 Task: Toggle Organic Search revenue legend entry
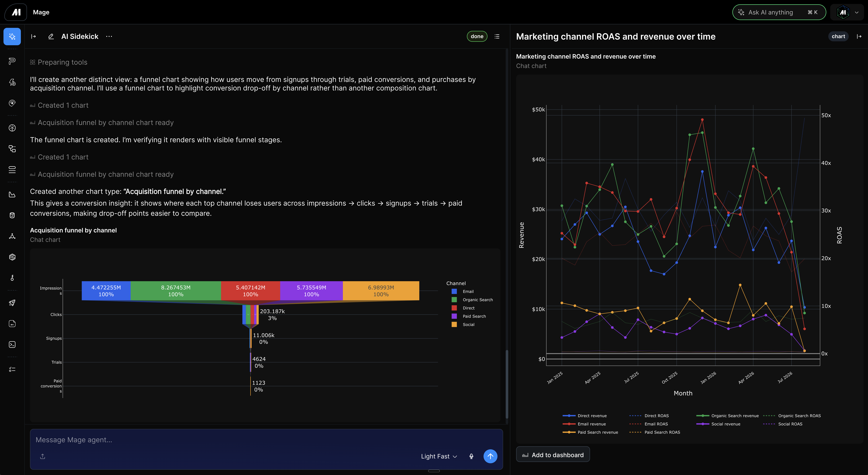(x=727, y=416)
